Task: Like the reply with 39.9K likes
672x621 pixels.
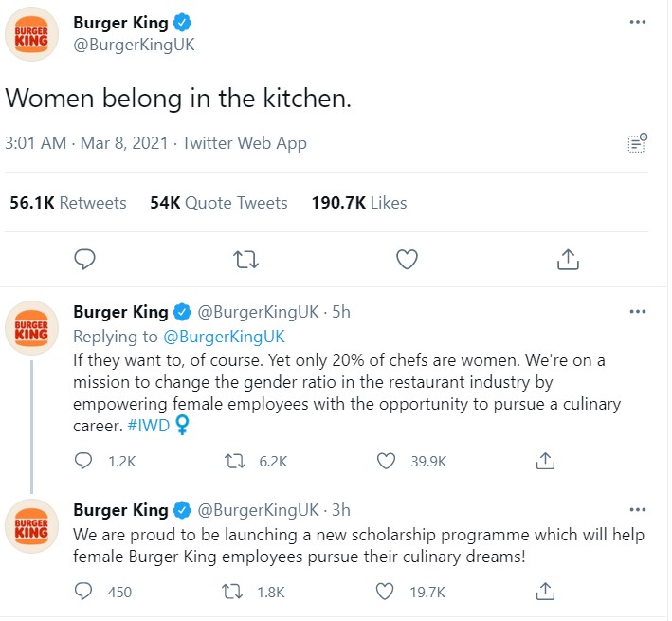Action: (386, 461)
